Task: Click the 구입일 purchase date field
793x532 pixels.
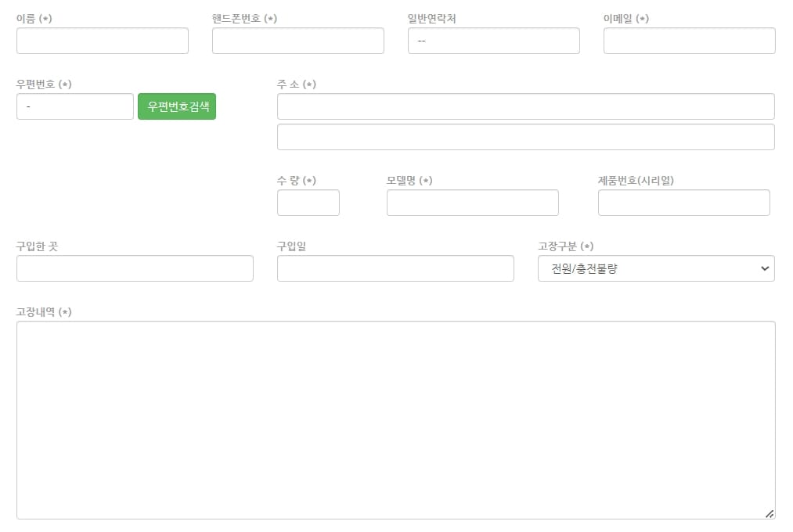Action: (x=395, y=268)
